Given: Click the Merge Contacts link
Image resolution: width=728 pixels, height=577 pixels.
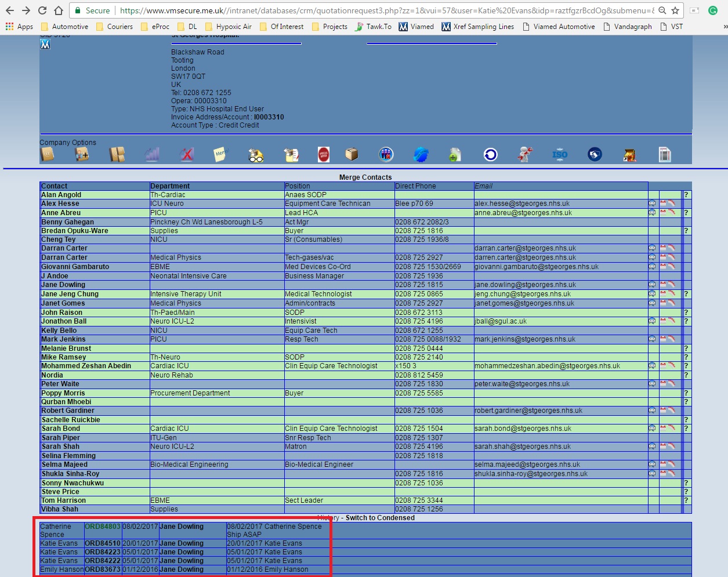Looking at the screenshot, I should tap(365, 177).
